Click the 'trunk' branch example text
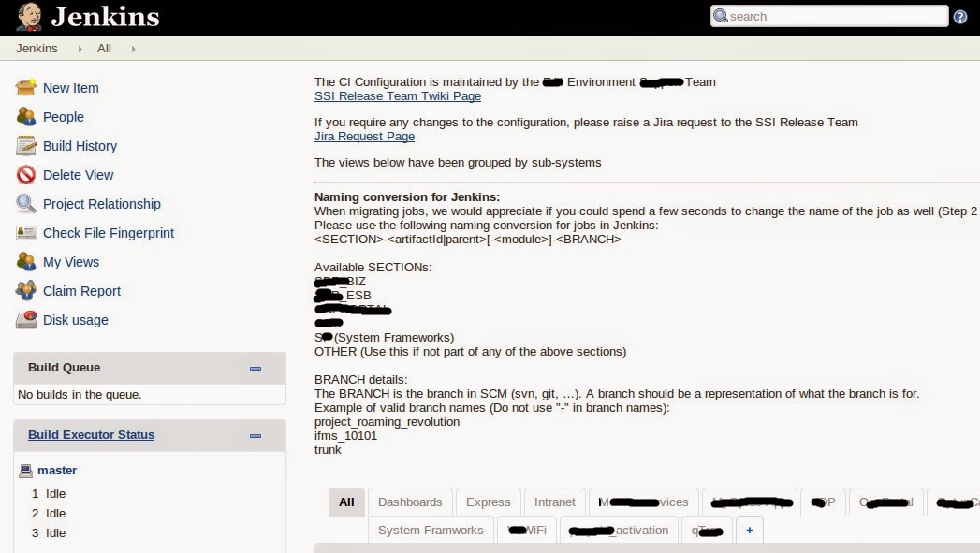The width and height of the screenshot is (980, 553). [x=328, y=450]
